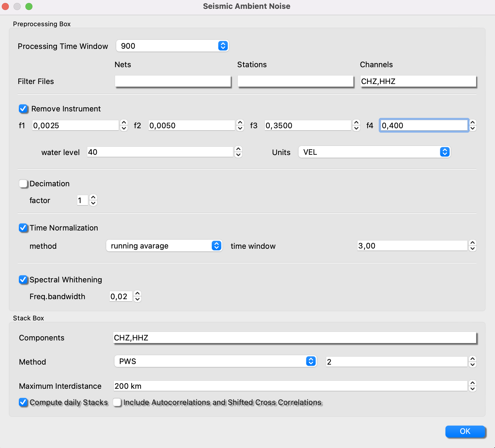Decrease the time window value
Viewport: 495px width, 448px height.
coord(473,249)
